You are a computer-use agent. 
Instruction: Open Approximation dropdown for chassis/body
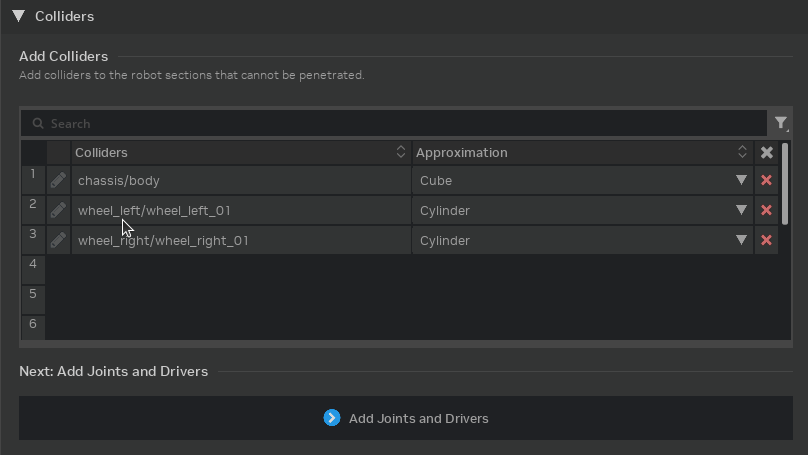coord(741,181)
